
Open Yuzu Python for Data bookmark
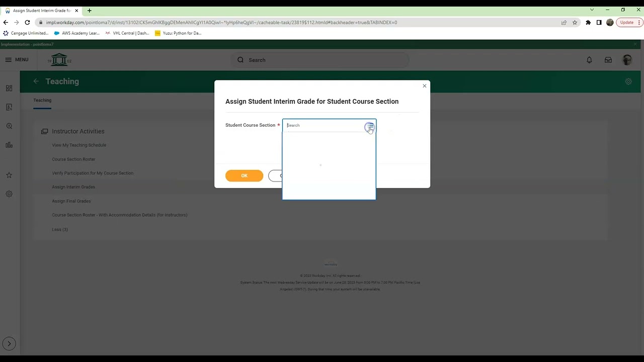point(178,33)
